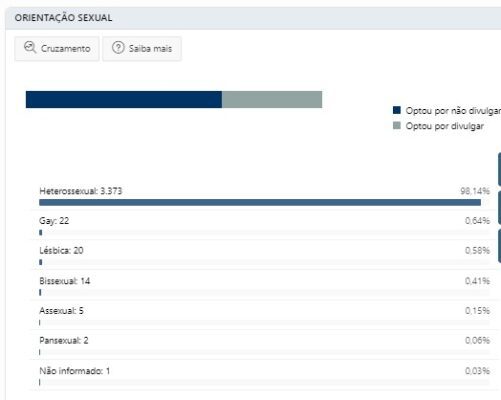Select 'Optou por não divulgar' legend label
This screenshot has height=400, width=501.
(x=453, y=111)
